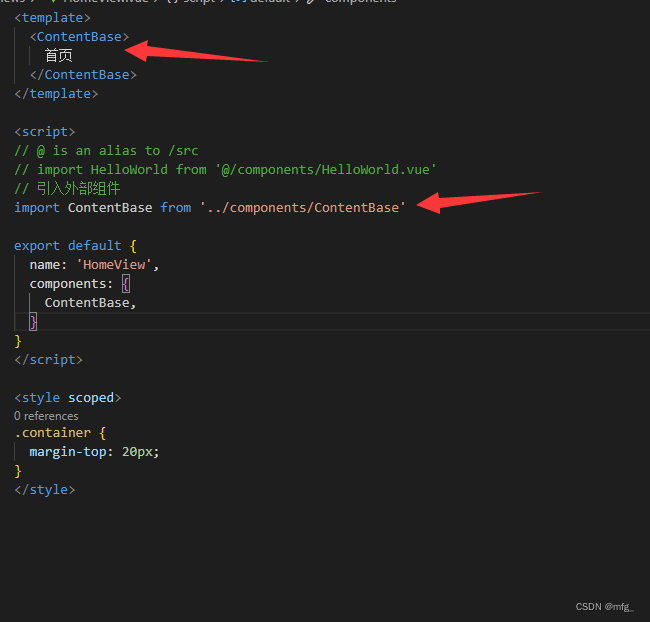The height and width of the screenshot is (622, 650).
Task: Click the commented HelloWorld import line
Action: tap(225, 170)
